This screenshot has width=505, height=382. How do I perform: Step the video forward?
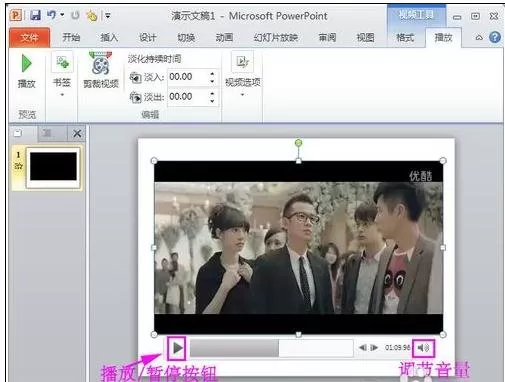[374, 348]
